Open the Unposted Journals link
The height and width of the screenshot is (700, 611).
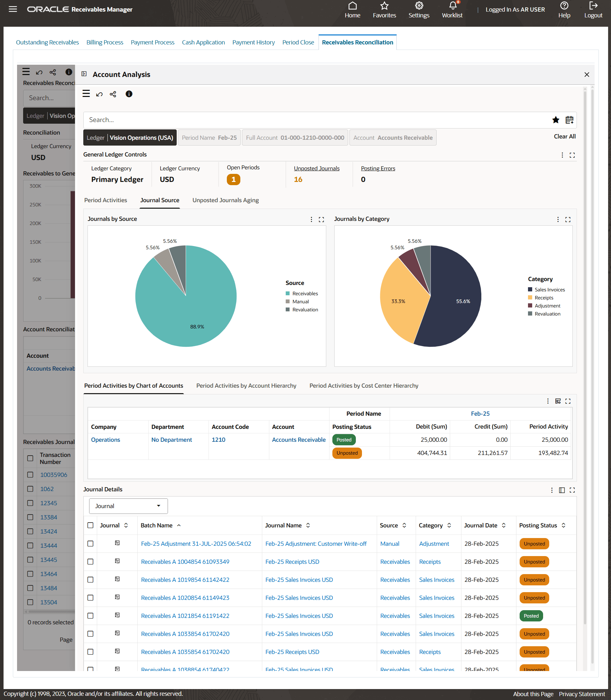(316, 168)
